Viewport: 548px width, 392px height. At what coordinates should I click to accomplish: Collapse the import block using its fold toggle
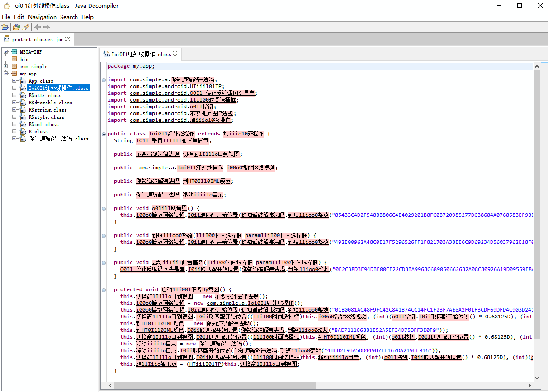point(104,80)
